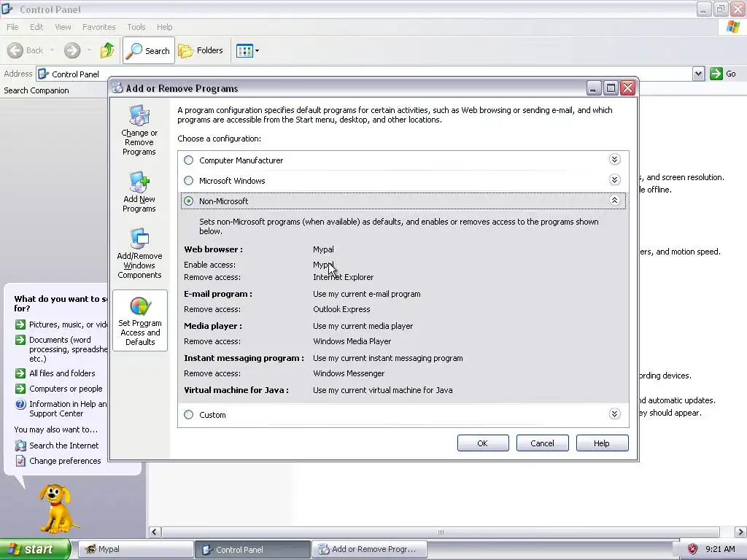Open the Favorites menu

coord(98,27)
